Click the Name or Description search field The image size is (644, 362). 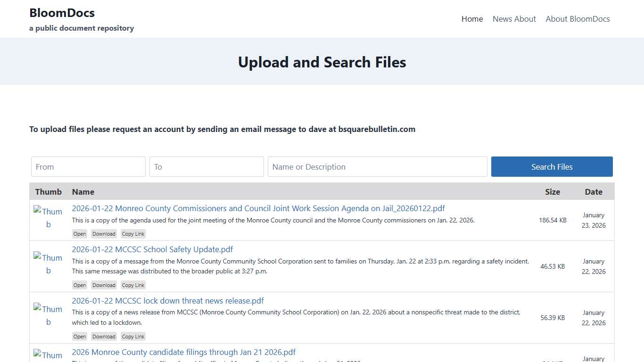377,166
